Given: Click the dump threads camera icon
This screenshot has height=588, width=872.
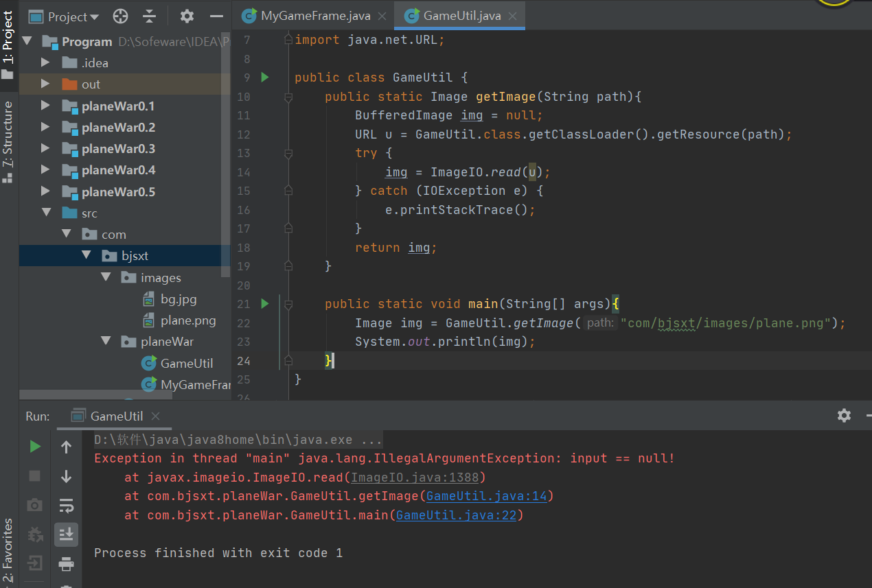Looking at the screenshot, I should tap(34, 506).
